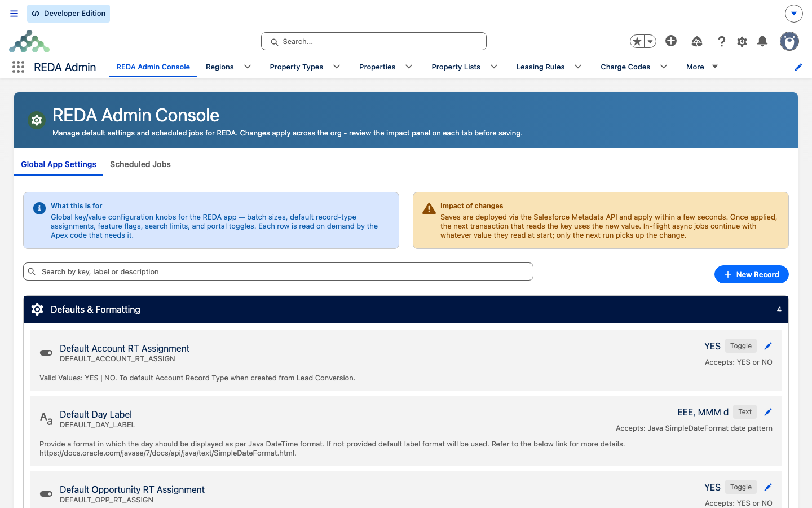Screen dimensions: 812x508
Task: Open the App Launcher grid
Action: click(18, 67)
